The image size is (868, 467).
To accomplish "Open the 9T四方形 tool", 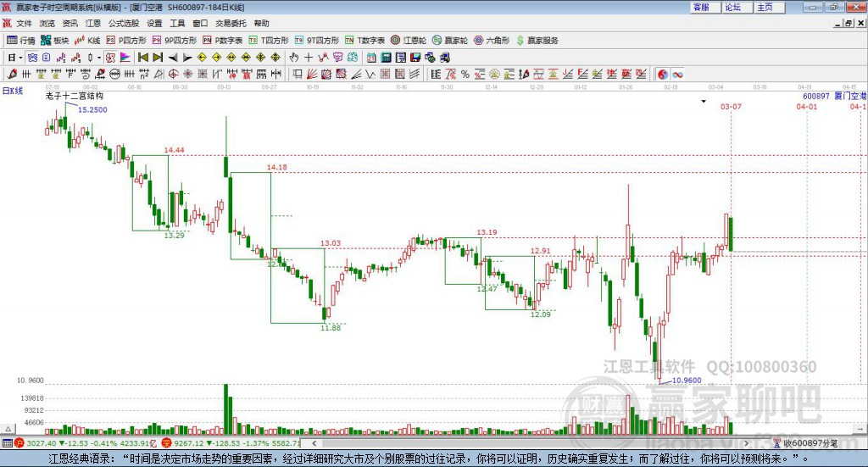I will [x=317, y=41].
